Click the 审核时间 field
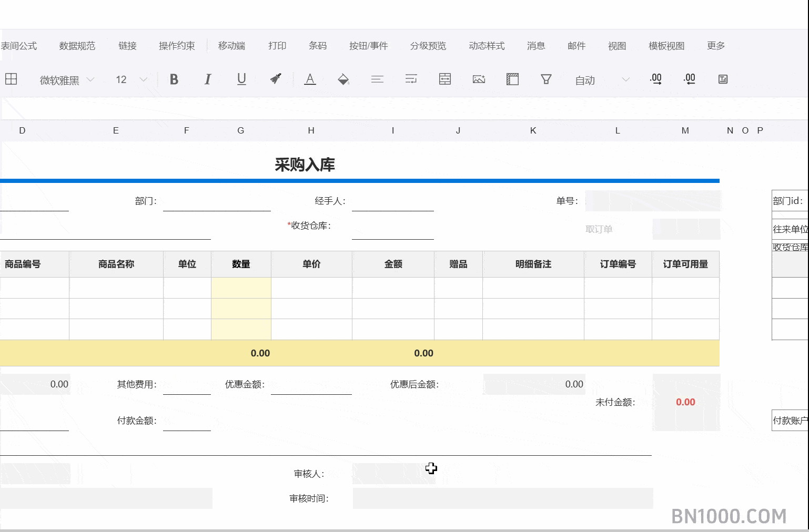Screen dimensions: 809x532 [x=502, y=498]
